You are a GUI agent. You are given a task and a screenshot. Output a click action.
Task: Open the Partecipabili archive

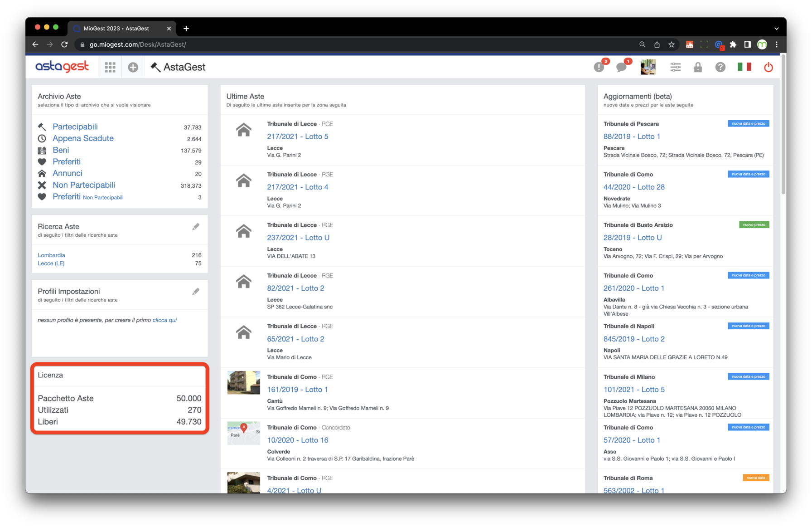click(75, 127)
